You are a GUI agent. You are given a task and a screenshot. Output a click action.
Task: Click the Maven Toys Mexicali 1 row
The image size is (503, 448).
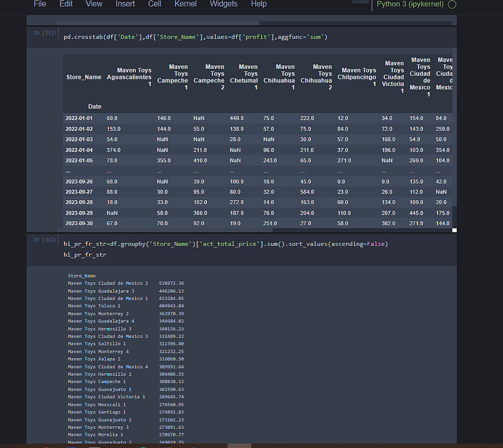[x=126, y=405]
